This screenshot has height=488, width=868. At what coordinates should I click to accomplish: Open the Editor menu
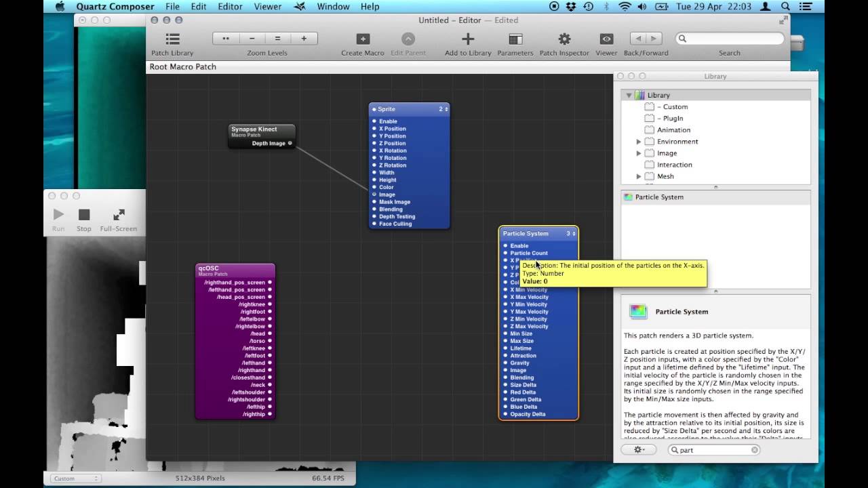[230, 6]
